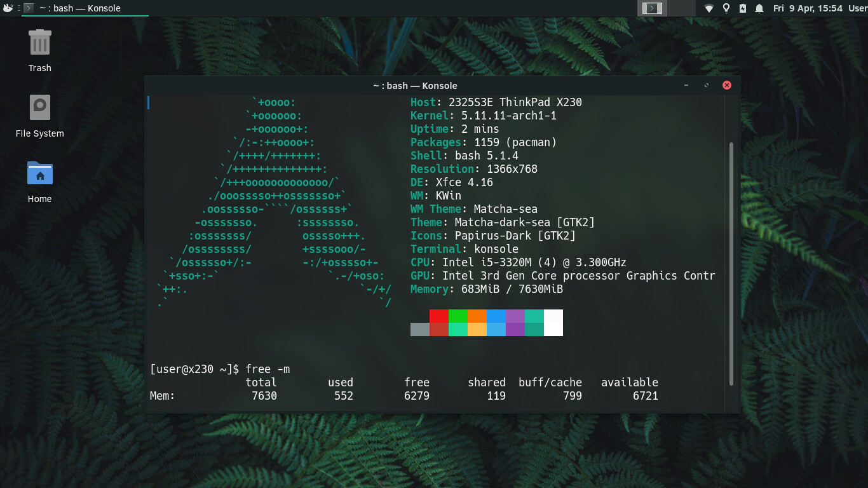
Task: Click the free memory value 6279
Action: click(417, 396)
